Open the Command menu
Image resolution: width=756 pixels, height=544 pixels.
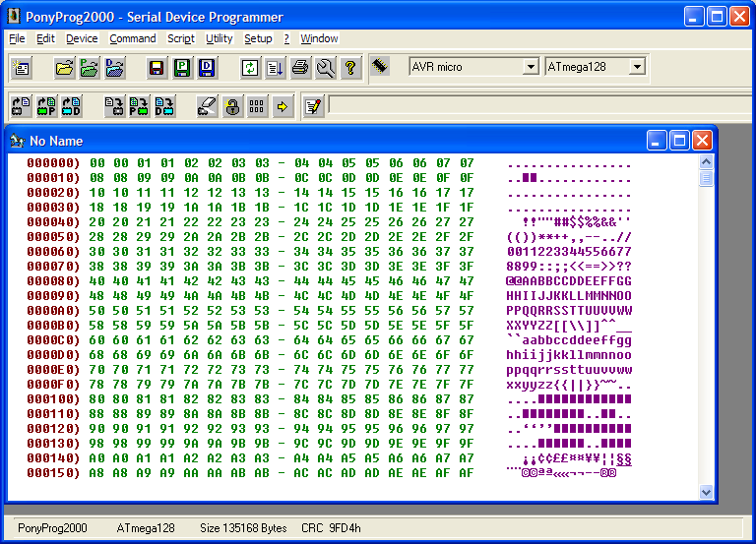point(133,38)
